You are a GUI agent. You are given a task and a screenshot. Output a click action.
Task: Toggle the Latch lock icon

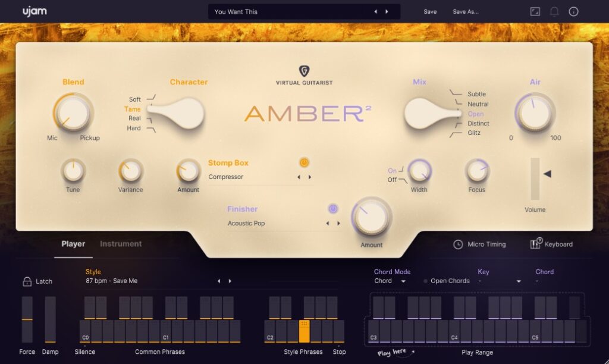click(x=27, y=281)
